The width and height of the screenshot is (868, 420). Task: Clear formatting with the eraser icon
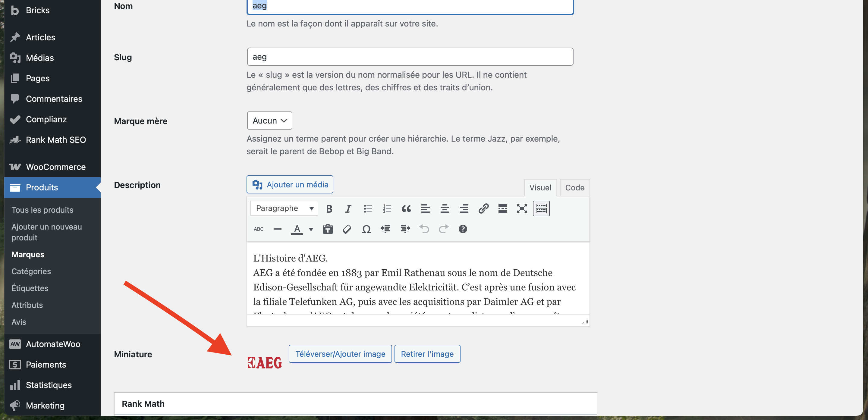click(x=347, y=229)
